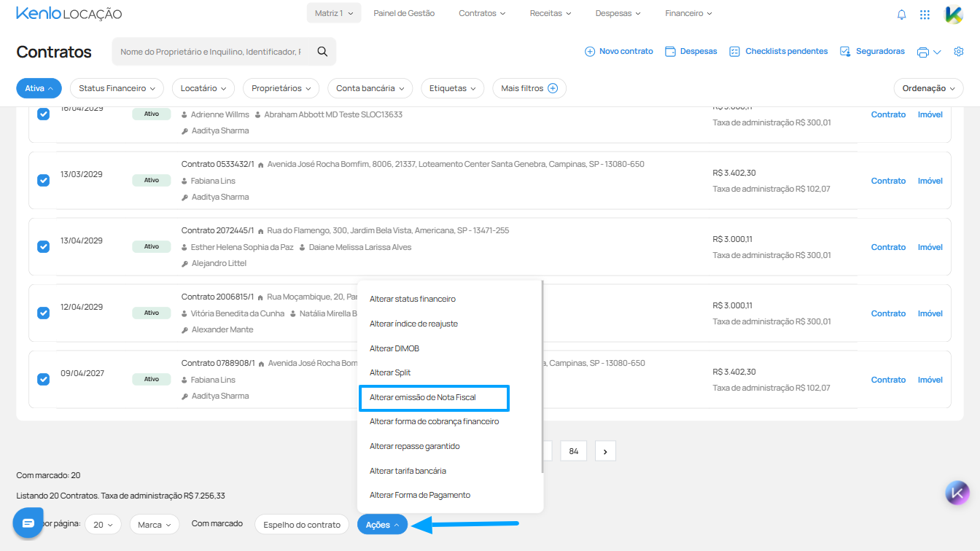This screenshot has width=980, height=551.
Task: Uncheck contract 2072445/1 checkbox
Action: pyautogui.click(x=43, y=246)
